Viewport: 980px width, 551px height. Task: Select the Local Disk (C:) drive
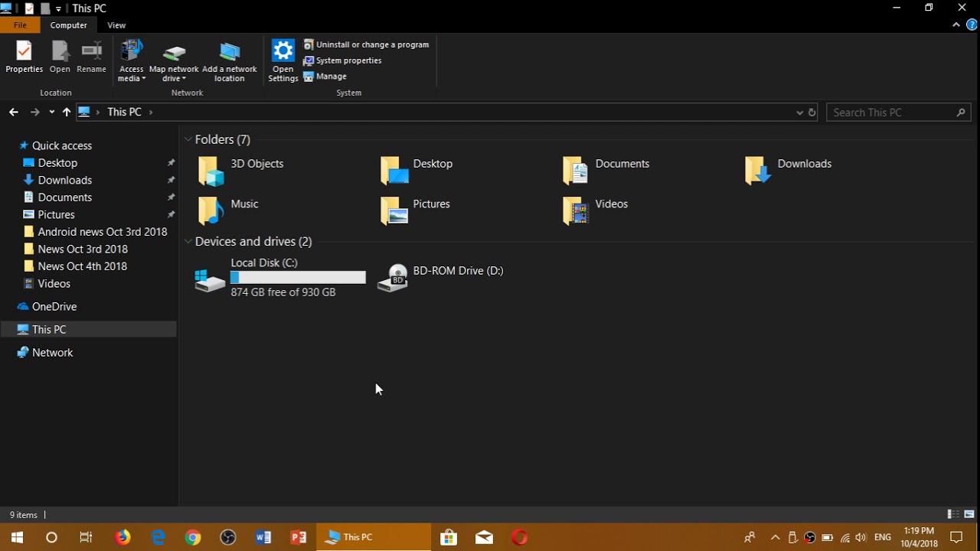280,277
